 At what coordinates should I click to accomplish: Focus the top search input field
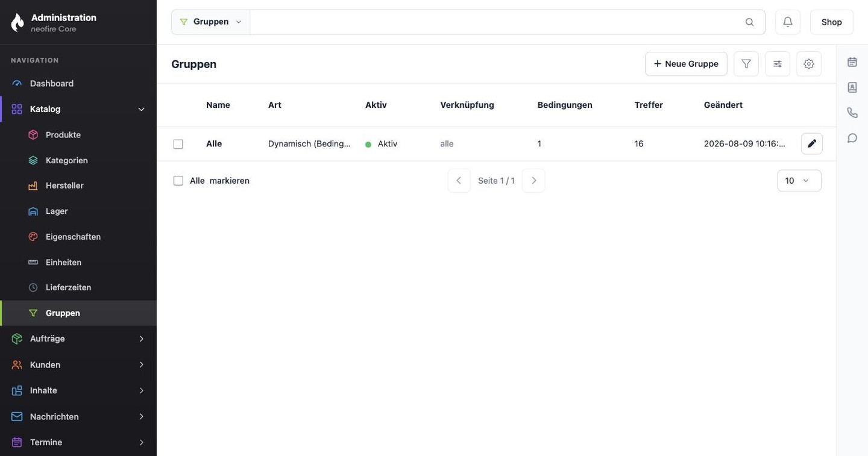point(496,22)
